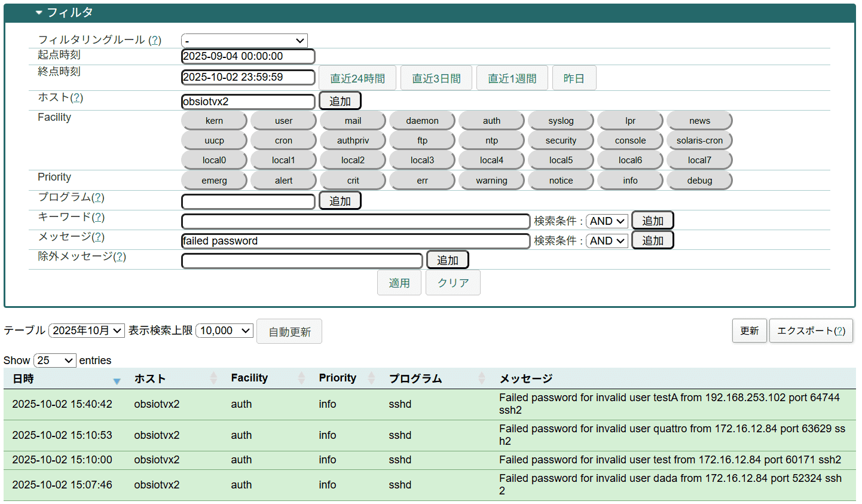Click the Priority column sort icon

coord(371,378)
